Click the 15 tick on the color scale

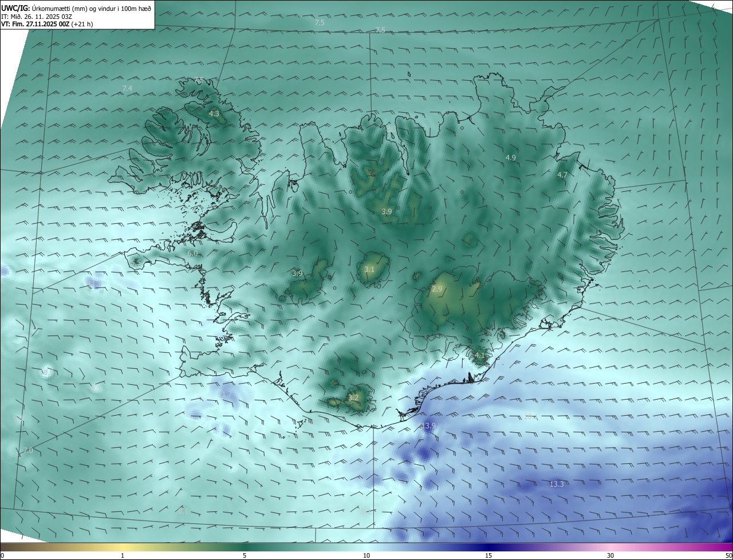coord(488,555)
